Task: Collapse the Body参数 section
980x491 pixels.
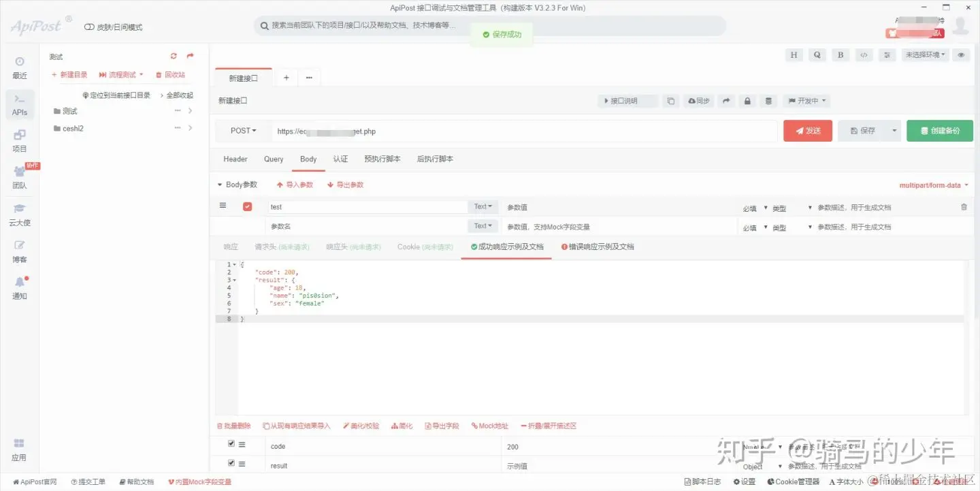Action: tap(237, 185)
